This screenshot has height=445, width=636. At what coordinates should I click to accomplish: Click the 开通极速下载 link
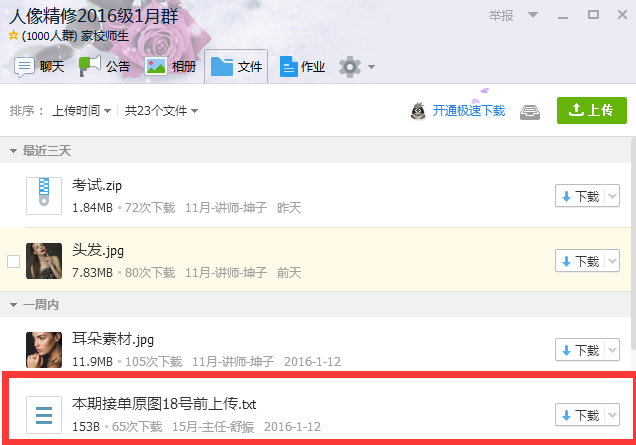[468, 110]
